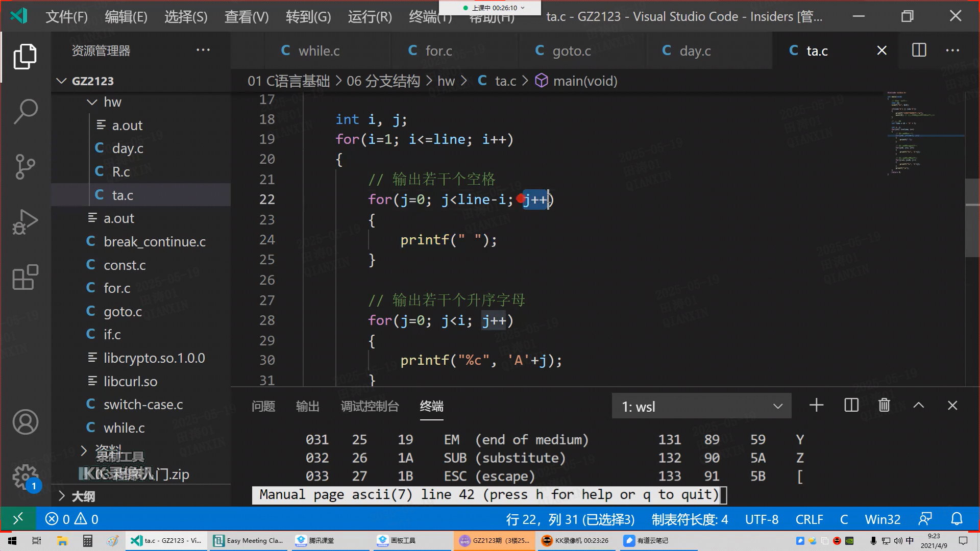Open Run and Debug view
The image size is (980, 551).
(x=25, y=222)
